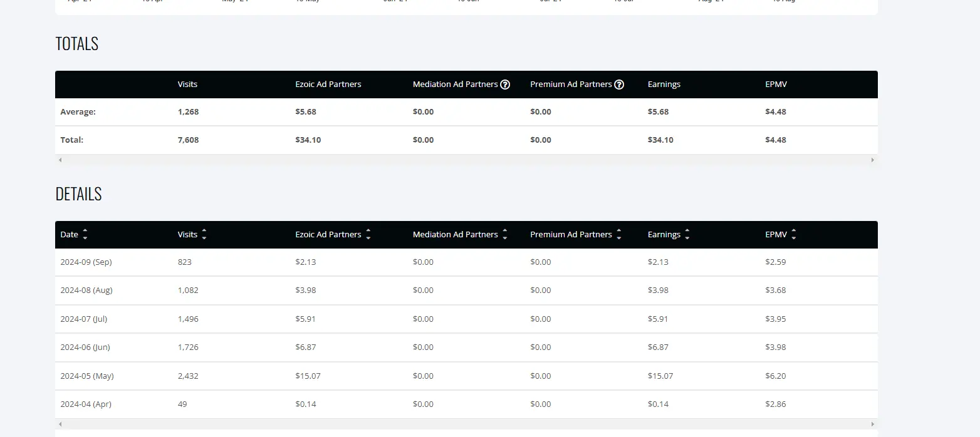
Task: Open Mediation Ad Partners help icon
Action: [505, 85]
